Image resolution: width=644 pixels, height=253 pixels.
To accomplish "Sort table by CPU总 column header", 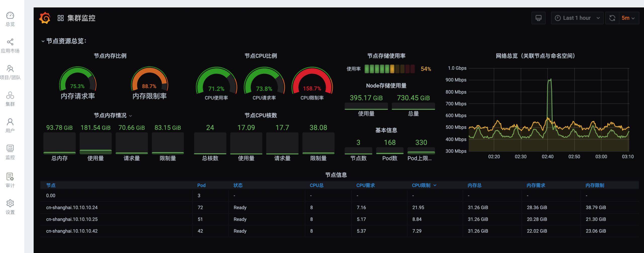I will point(316,185).
